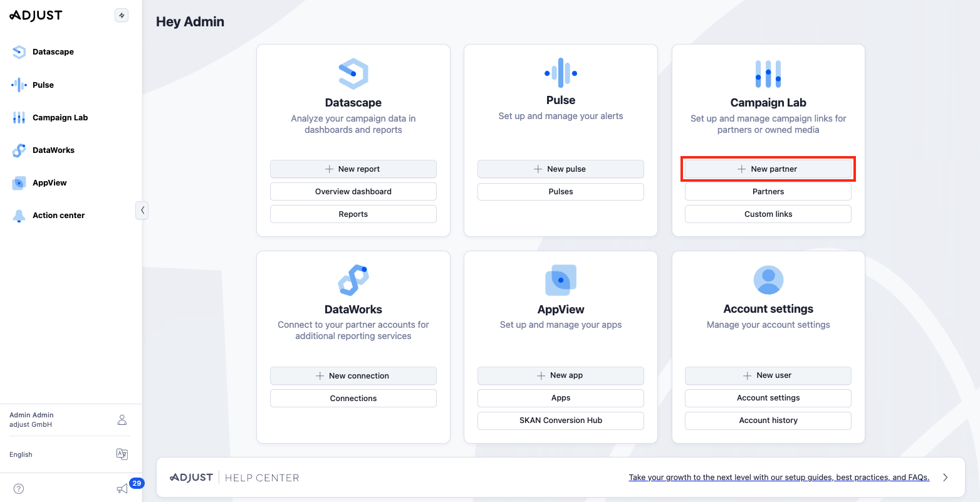980x502 pixels.
Task: Click the New partner button
Action: 768,169
